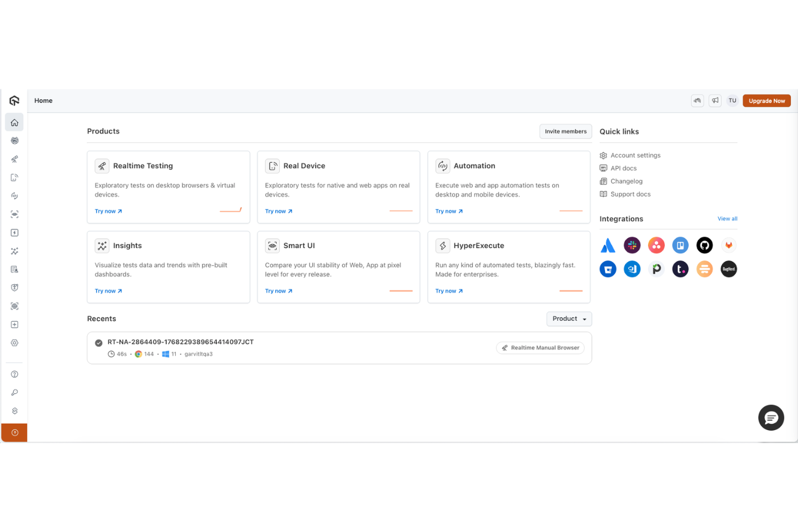This screenshot has width=798, height=532.
Task: Open the Insights sparkle icon in sidebar
Action: tap(15, 251)
